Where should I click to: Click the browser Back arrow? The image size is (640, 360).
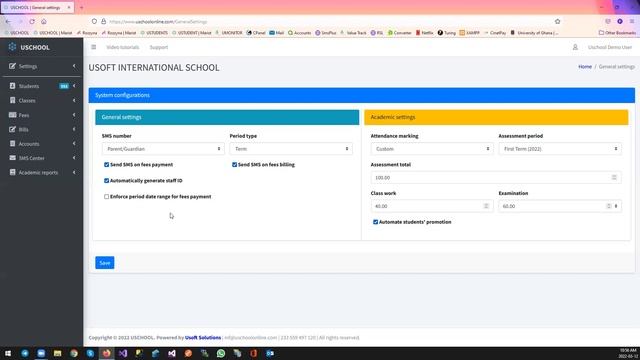coord(8,21)
